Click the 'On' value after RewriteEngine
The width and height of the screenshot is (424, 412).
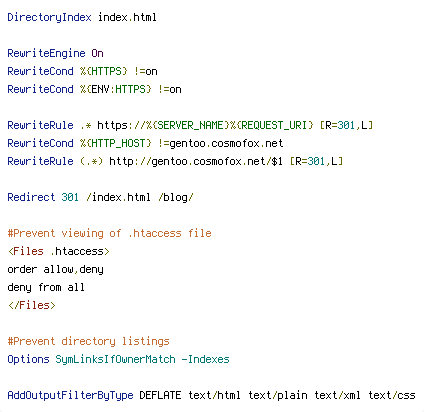click(x=98, y=53)
